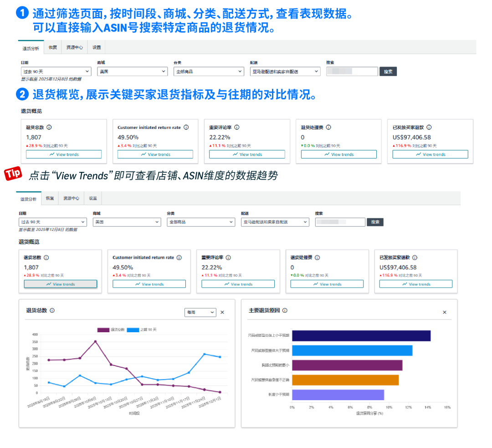This screenshot has width=492, height=448.
Task: Click the highlighted View trends button under 退货总数
Action: pyautogui.click(x=61, y=284)
